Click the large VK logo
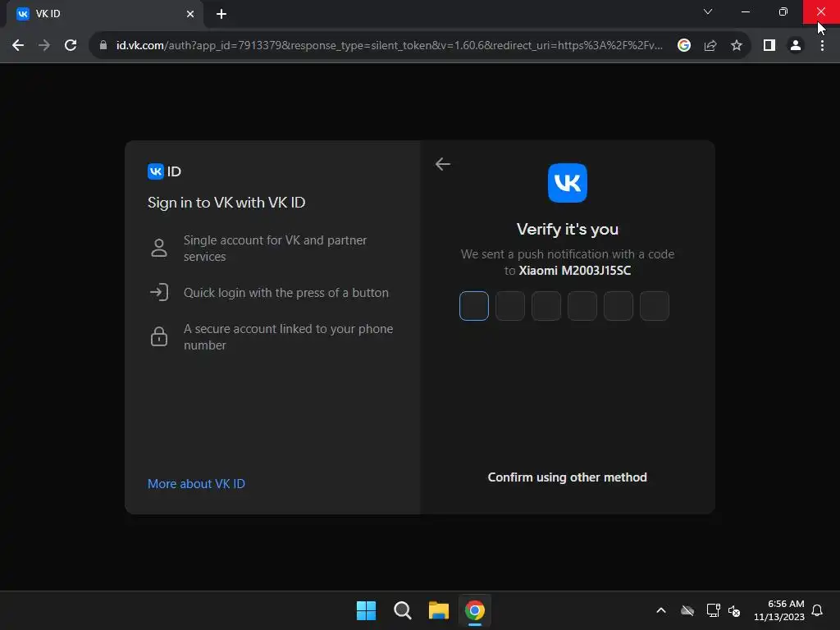 point(568,183)
